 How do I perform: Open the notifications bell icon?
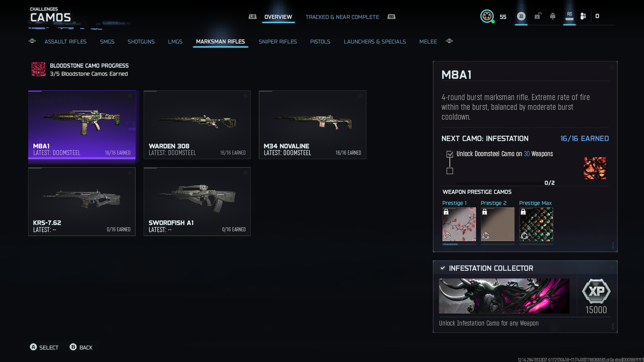tap(553, 16)
